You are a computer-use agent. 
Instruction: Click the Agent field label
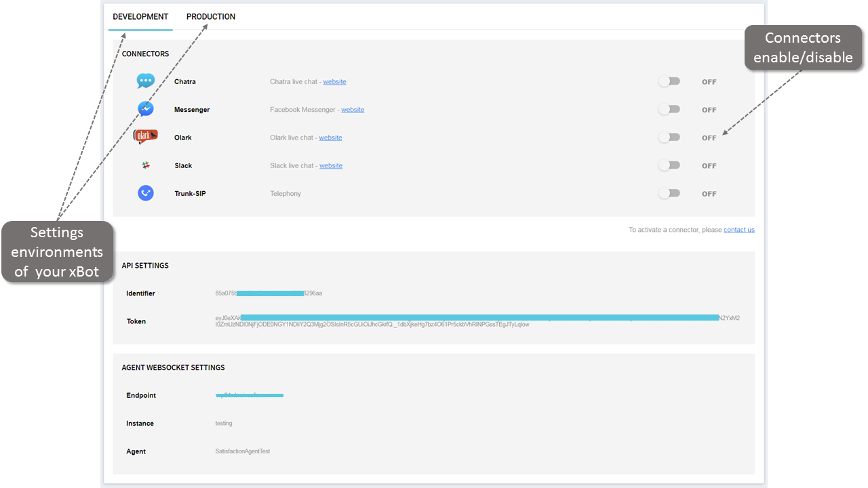point(136,451)
